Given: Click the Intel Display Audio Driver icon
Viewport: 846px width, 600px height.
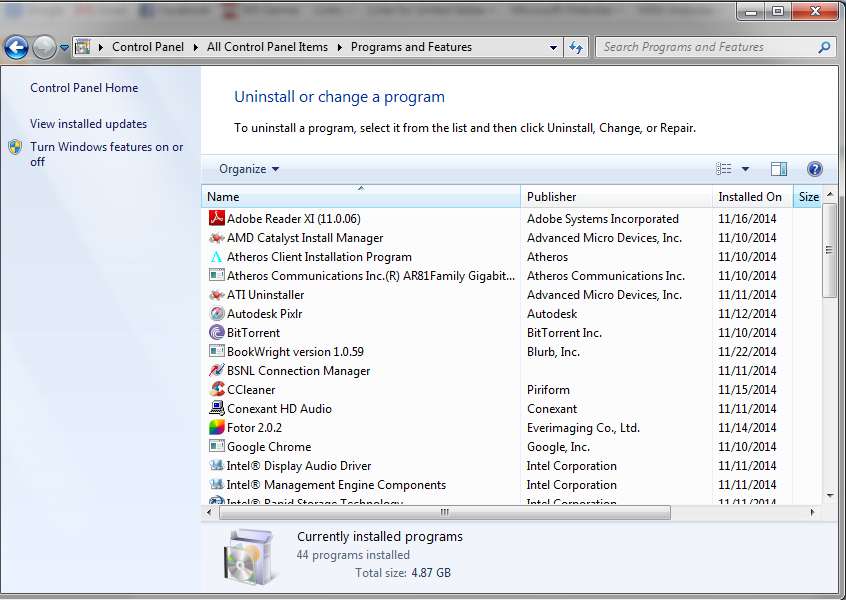Looking at the screenshot, I should [216, 465].
